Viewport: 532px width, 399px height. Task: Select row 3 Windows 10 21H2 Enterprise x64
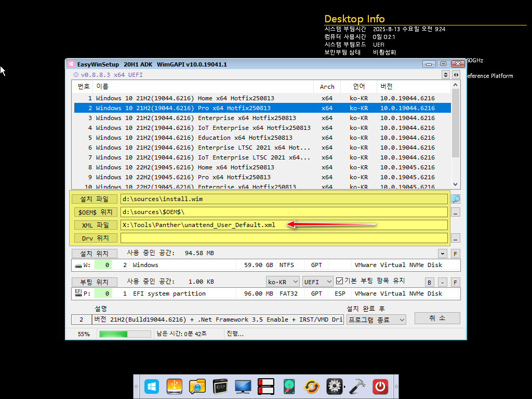click(x=262, y=118)
